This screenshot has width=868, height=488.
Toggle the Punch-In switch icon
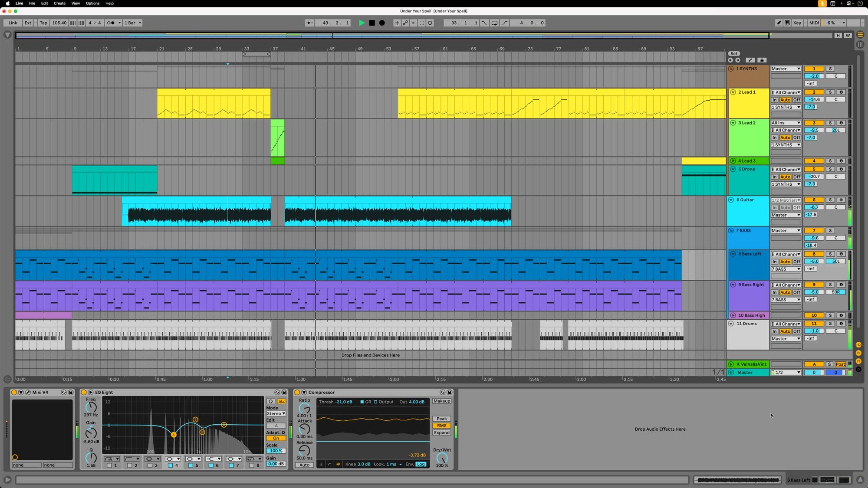[x=484, y=23]
